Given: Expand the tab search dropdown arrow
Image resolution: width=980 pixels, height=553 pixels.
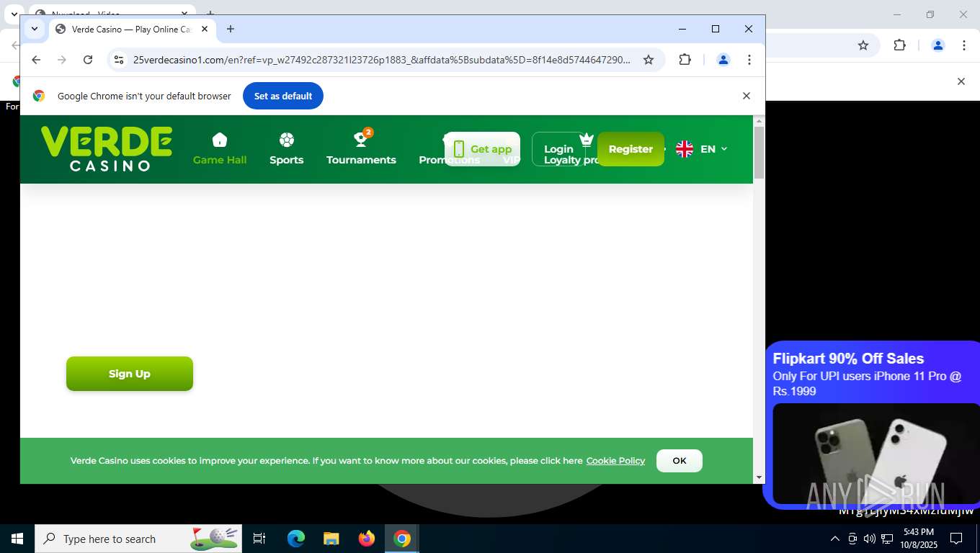Looking at the screenshot, I should (x=34, y=30).
